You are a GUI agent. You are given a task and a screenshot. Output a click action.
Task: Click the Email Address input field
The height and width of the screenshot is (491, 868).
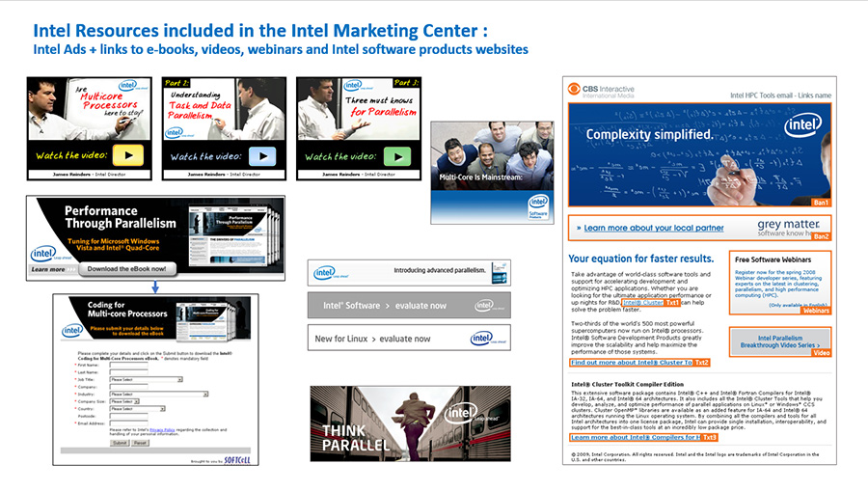click(x=128, y=423)
